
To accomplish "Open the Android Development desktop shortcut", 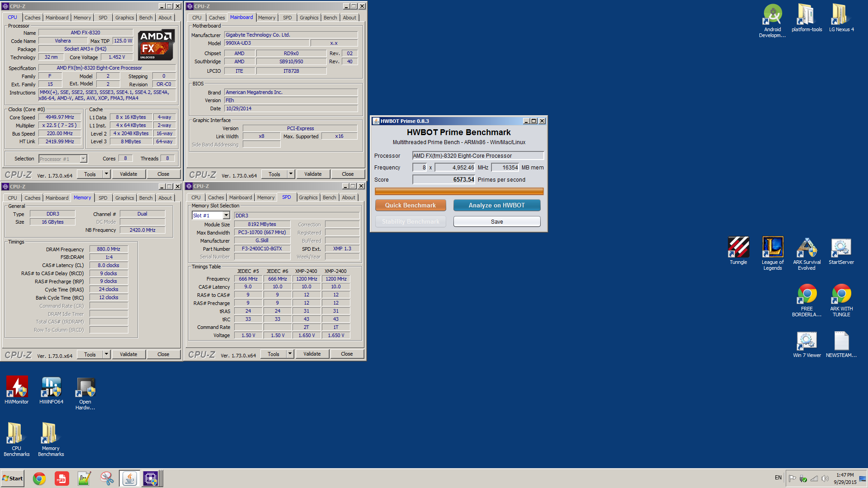I will tap(773, 21).
